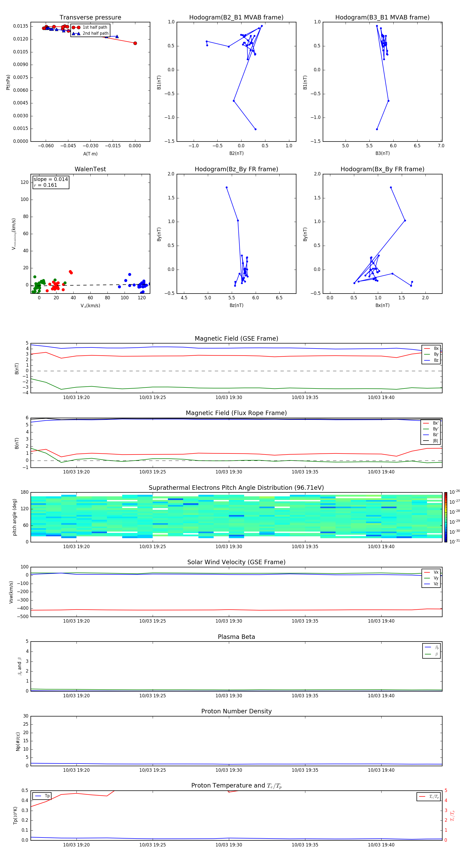Click the 'Hodogram(B3_B1 MVAB frame)' title
This screenshot has height=868, width=473.
tap(382, 17)
